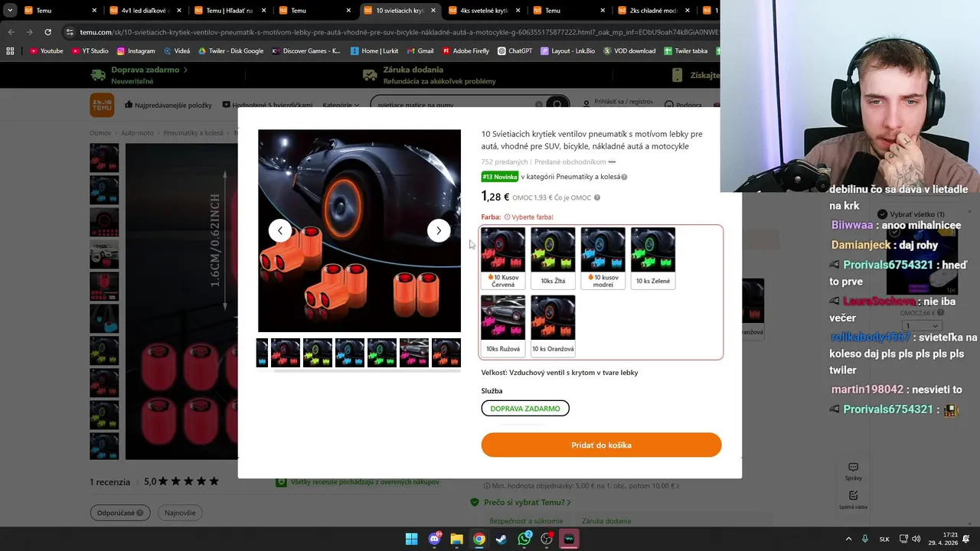The width and height of the screenshot is (980, 551).
Task: Open the Gmail bookmark
Action: tap(420, 51)
